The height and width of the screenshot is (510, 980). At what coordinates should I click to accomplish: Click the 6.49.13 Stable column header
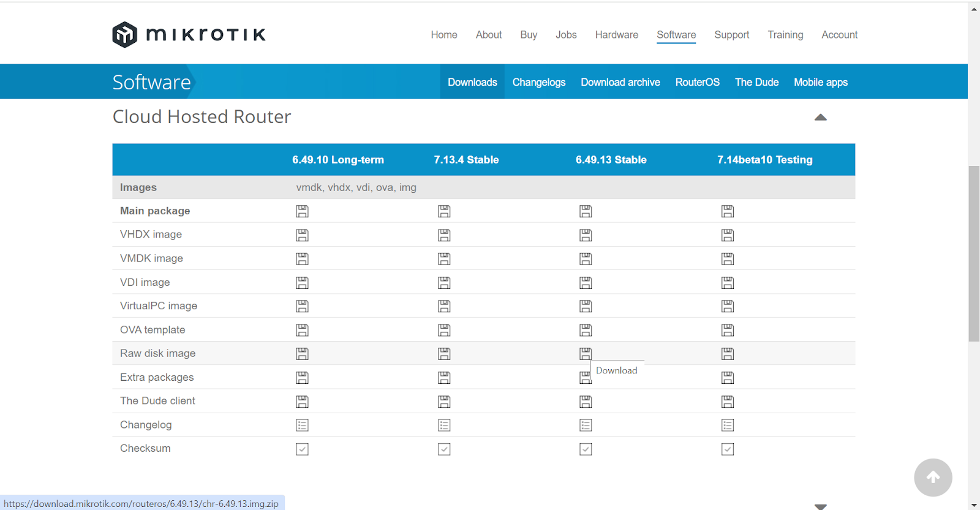(x=611, y=160)
